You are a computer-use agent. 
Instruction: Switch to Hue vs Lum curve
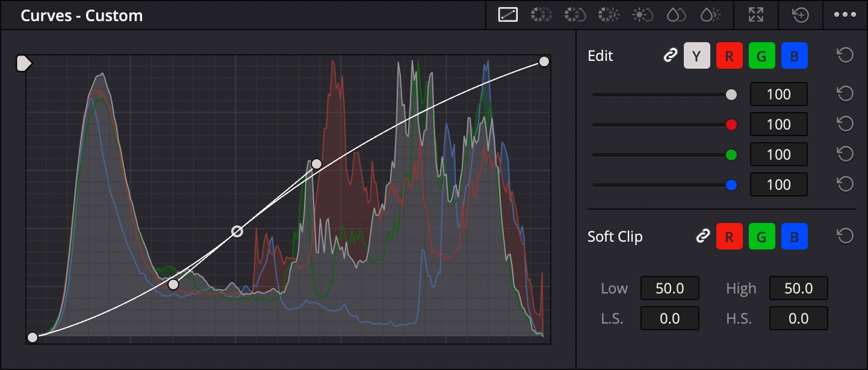point(609,15)
